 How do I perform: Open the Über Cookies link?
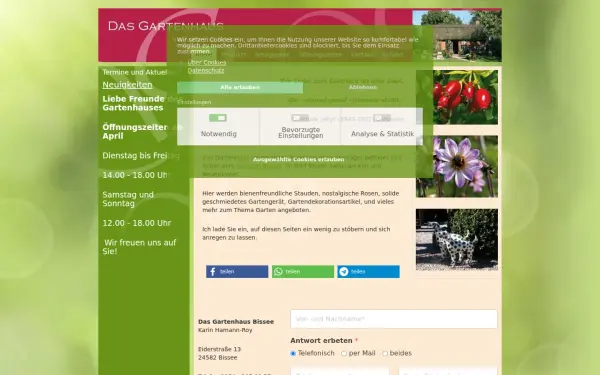coord(207,63)
